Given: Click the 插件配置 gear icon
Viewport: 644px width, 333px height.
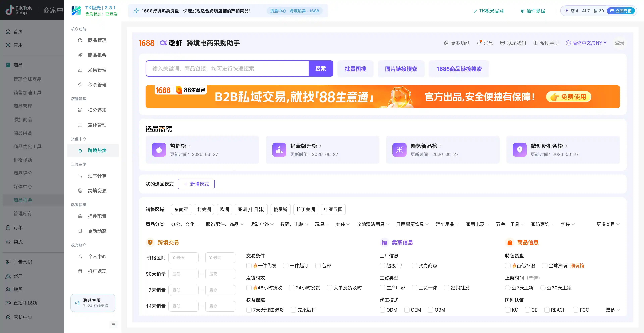Looking at the screenshot, I should pos(80,216).
